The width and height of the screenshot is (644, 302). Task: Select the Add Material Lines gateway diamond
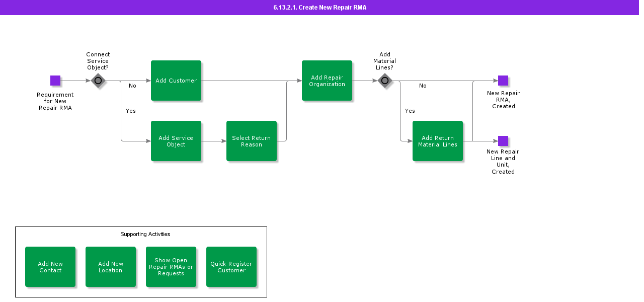[x=385, y=81]
